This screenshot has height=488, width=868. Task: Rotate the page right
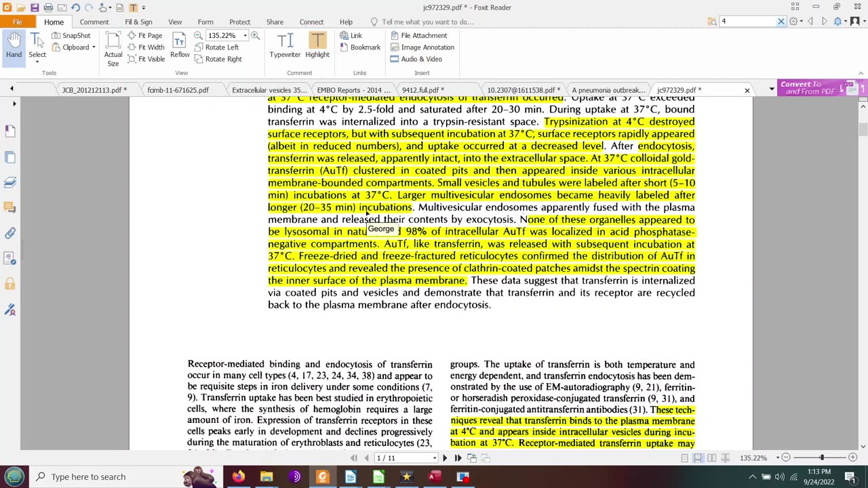coord(218,59)
